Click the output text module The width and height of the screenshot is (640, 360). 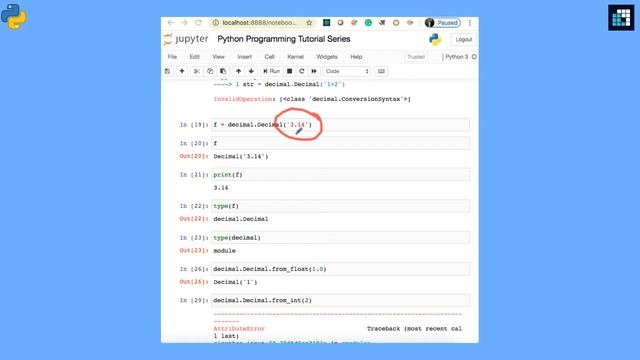pos(224,251)
